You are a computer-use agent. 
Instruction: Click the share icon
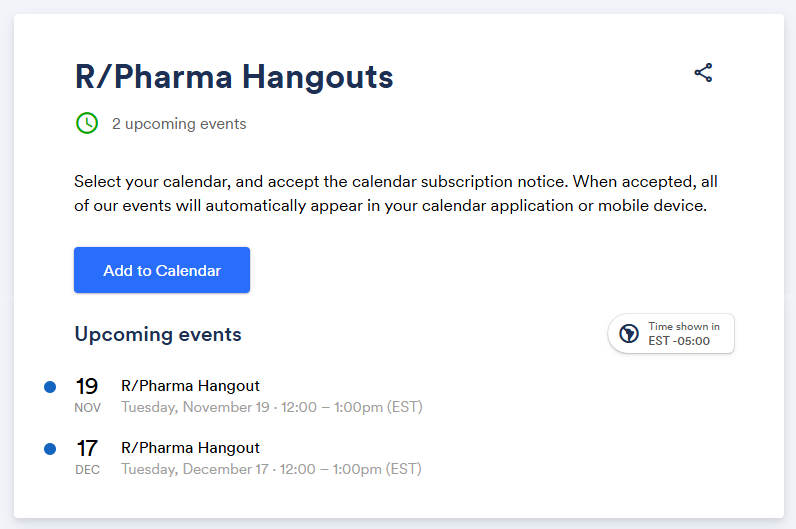pyautogui.click(x=703, y=73)
